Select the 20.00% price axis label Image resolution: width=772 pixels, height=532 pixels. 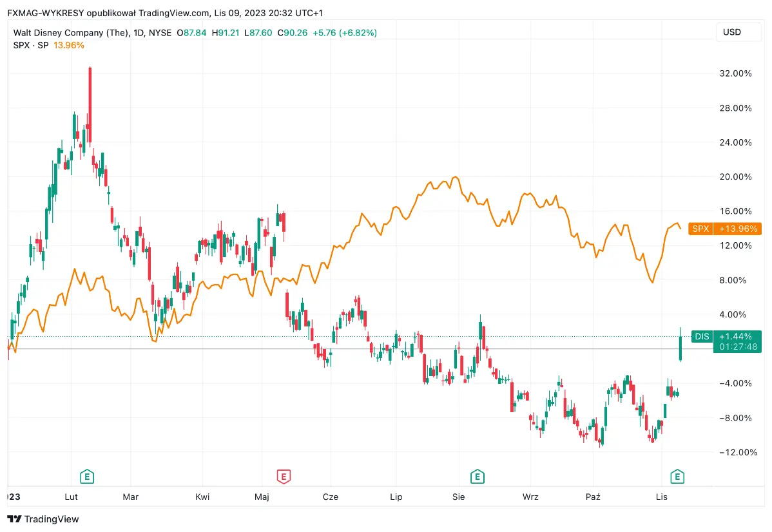(x=735, y=177)
